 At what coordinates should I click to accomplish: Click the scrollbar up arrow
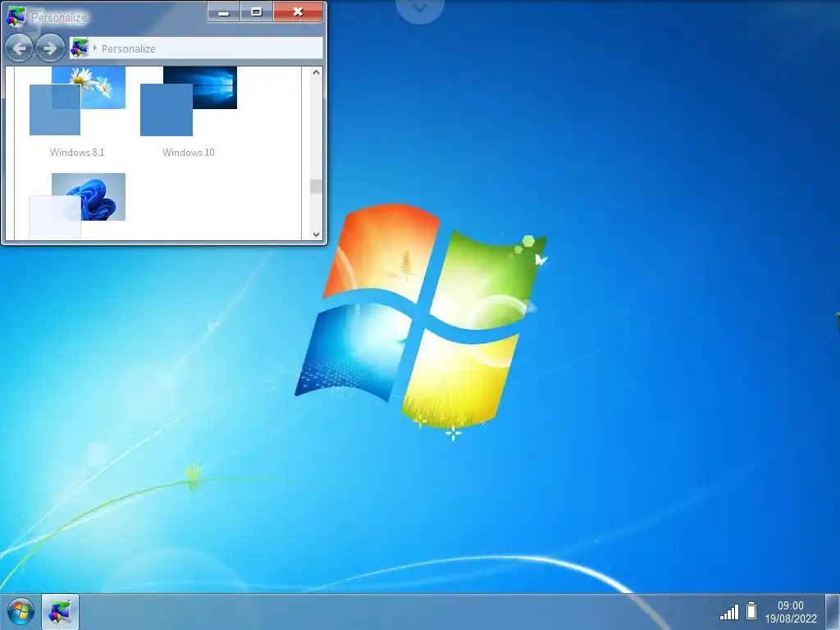coord(316,72)
